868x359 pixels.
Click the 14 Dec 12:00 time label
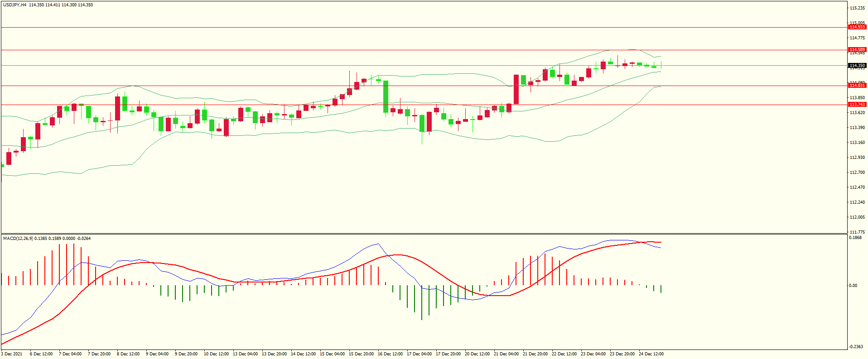coord(303,354)
